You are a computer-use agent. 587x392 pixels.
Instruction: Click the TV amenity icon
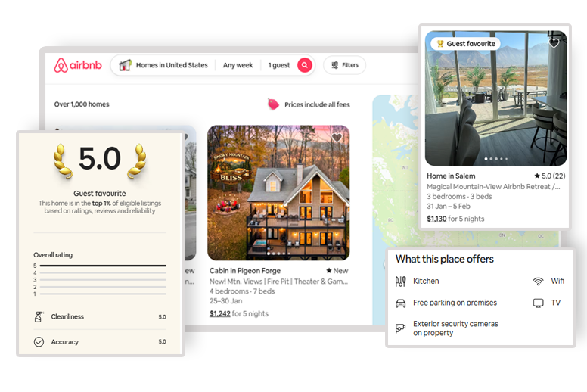tap(538, 303)
